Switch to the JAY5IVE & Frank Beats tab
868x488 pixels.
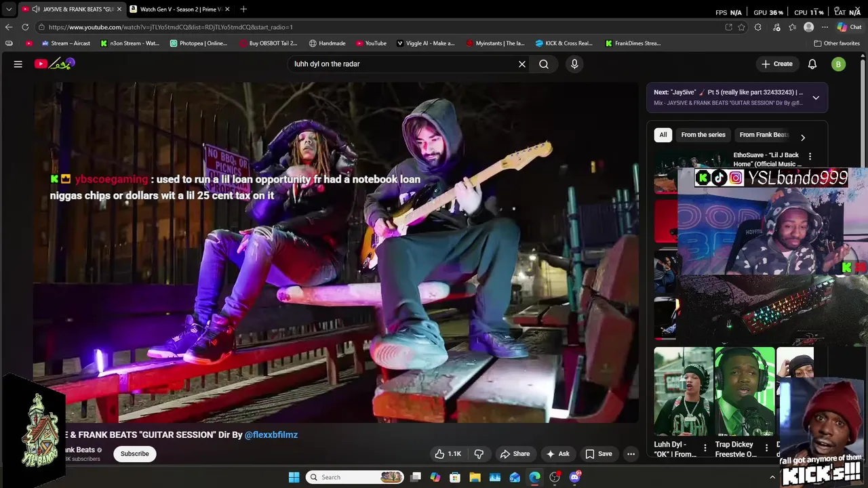(71, 9)
